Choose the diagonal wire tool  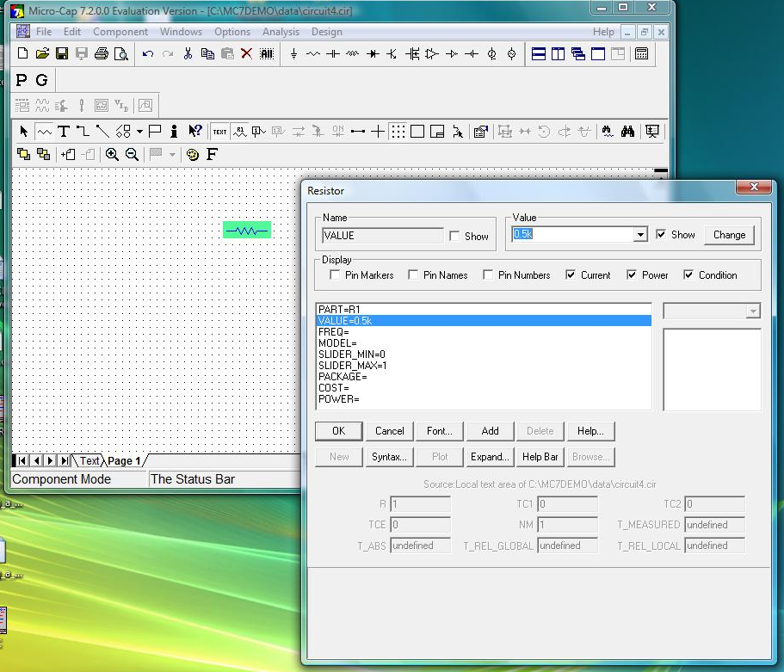click(x=102, y=132)
